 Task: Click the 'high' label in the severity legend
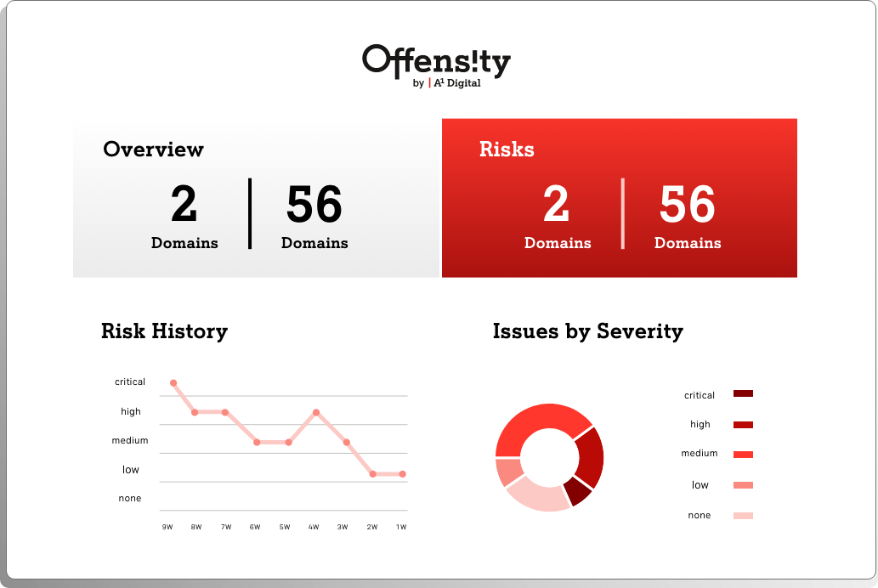700,425
